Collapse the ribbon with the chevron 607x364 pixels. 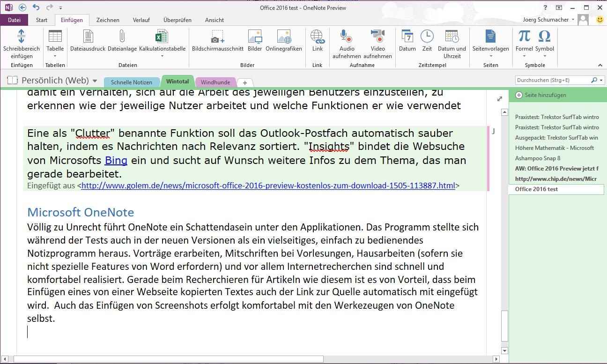coord(600,65)
